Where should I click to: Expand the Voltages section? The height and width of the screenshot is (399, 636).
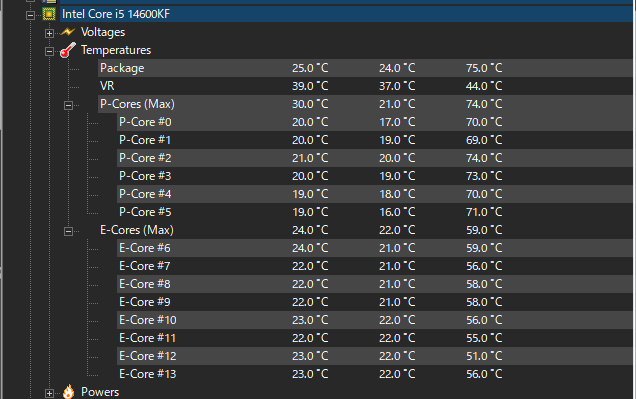coord(49,33)
